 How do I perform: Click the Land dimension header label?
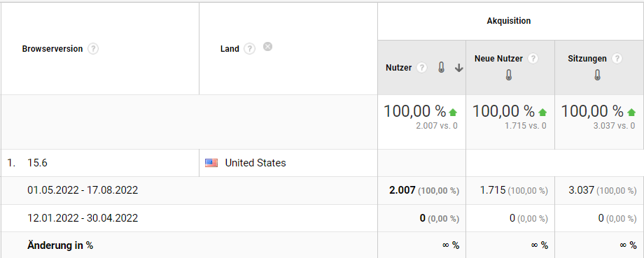(230, 49)
